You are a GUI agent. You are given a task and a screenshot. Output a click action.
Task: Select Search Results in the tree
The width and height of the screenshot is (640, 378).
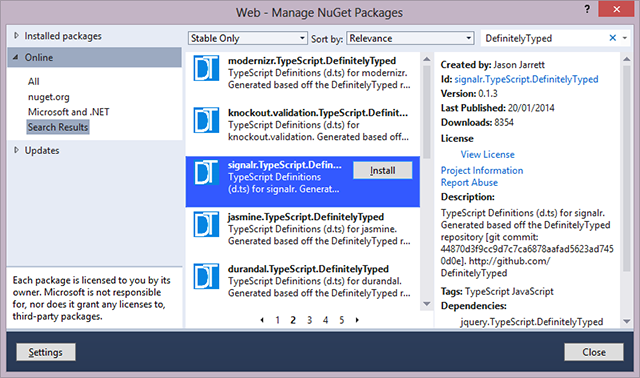58,127
